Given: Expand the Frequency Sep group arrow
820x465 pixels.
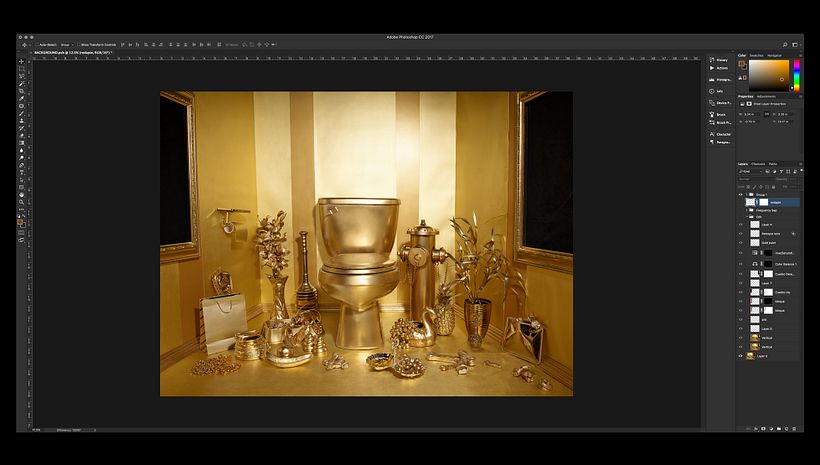Looking at the screenshot, I should (747, 210).
